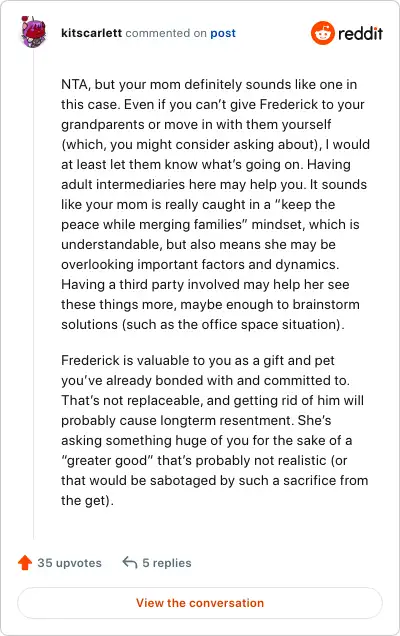Click the orange Reddit Snoo logo
Viewport: 400px width, 636px height.
323,33
